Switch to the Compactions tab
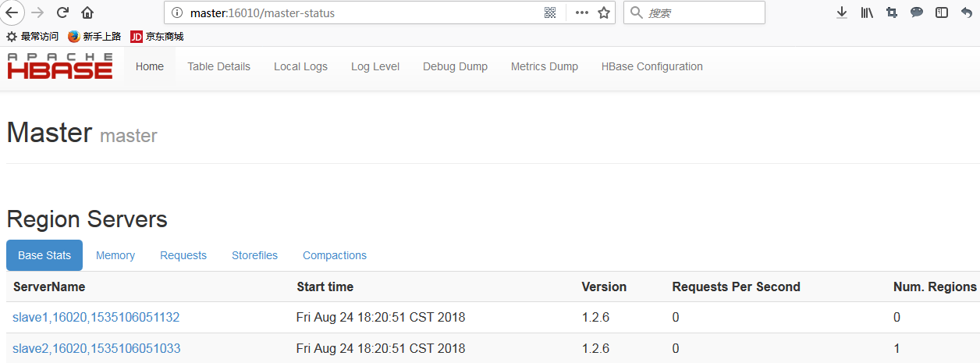The width and height of the screenshot is (980, 363). 335,255
